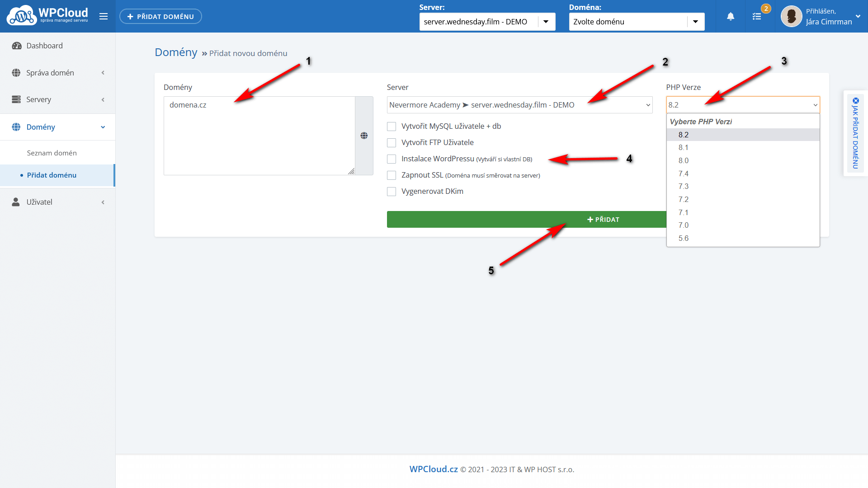Close the 'Jak přidat doménu' side tab icon
The width and height of the screenshot is (868, 488).
coord(855,101)
